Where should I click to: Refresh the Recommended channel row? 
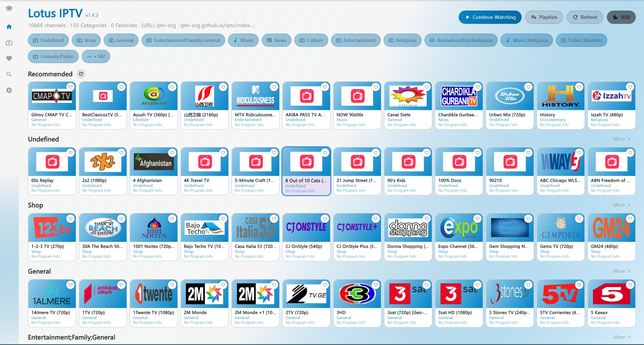[81, 74]
